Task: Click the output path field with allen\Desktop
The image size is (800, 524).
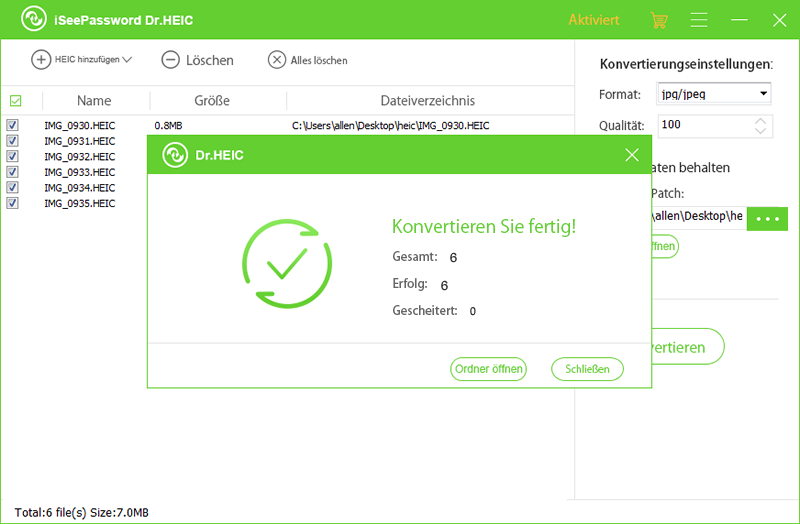Action: [x=699, y=217]
